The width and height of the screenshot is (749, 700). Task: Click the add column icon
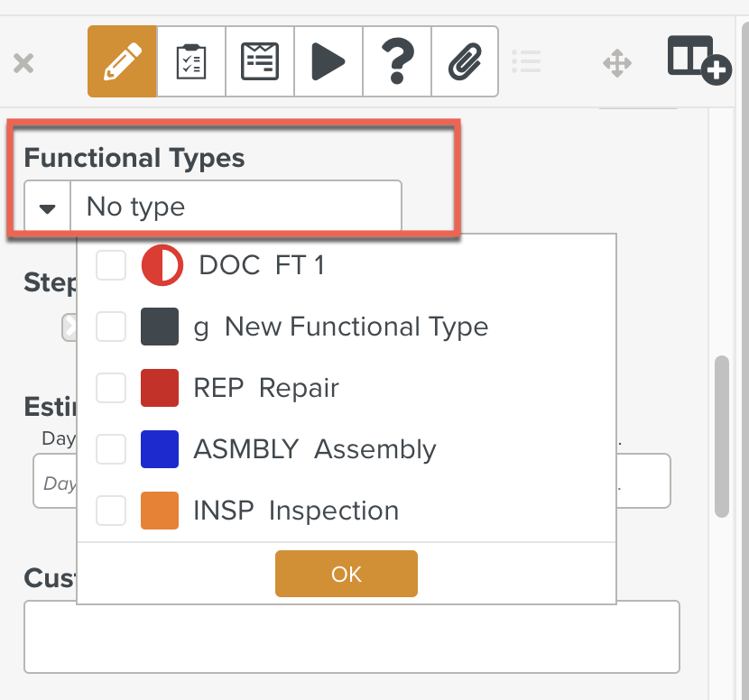click(x=698, y=61)
